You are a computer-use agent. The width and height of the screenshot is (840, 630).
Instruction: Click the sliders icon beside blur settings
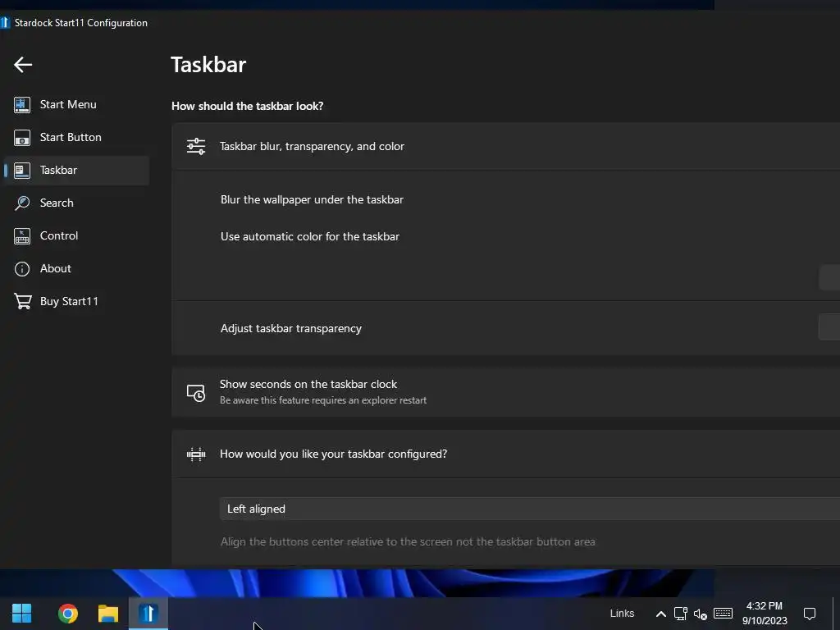point(196,146)
